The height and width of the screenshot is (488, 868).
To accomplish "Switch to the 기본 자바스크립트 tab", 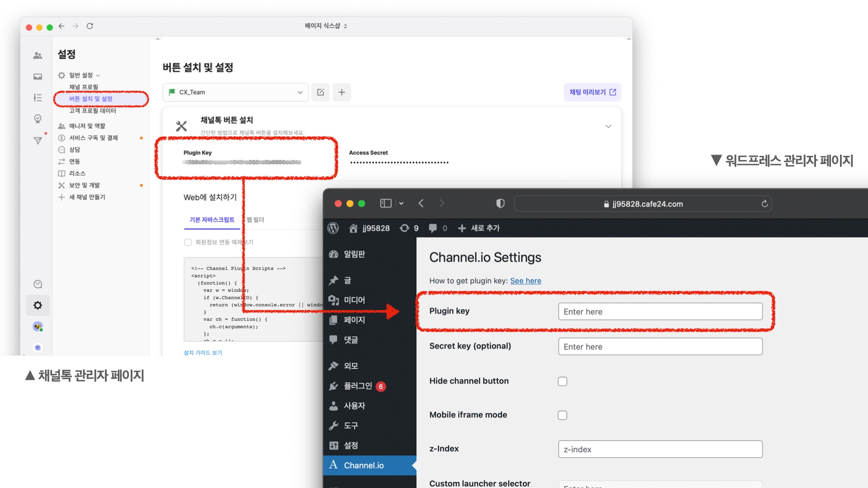I will coord(212,220).
